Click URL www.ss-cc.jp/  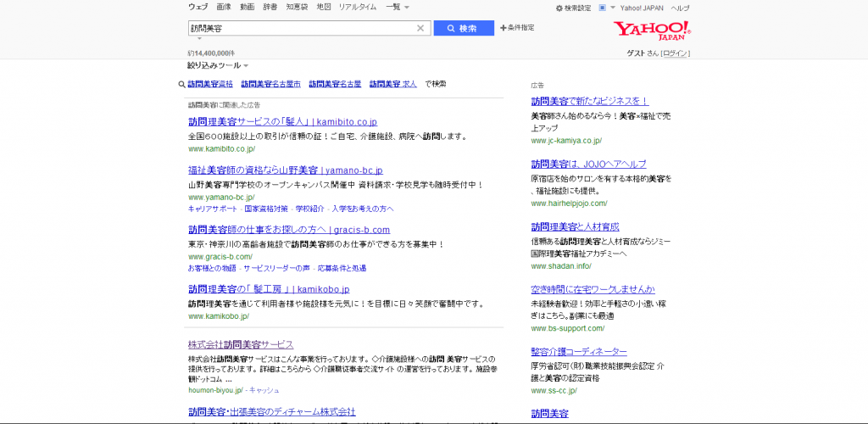coord(554,391)
